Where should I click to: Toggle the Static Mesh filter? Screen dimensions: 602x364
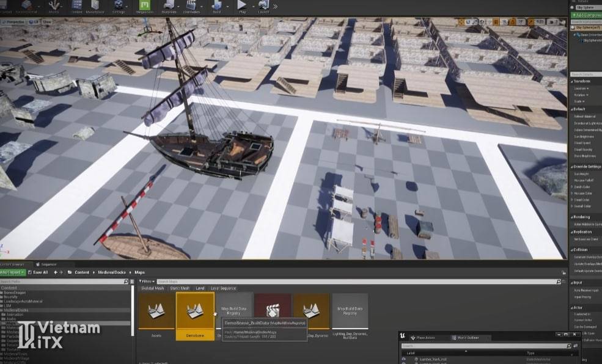coord(179,288)
